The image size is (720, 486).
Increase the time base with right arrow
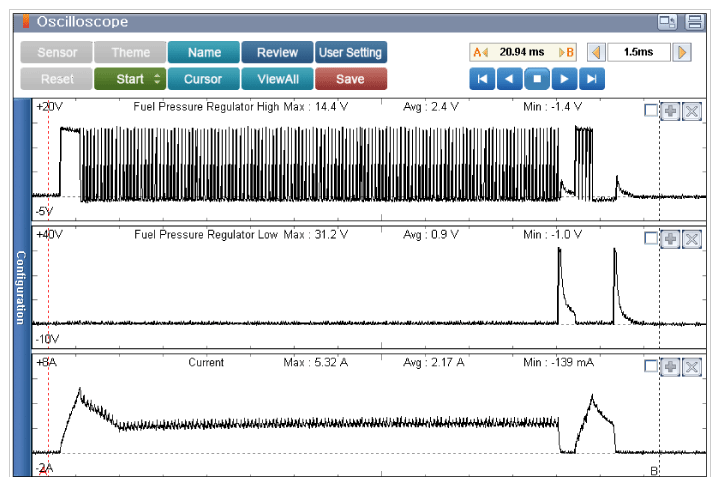683,52
